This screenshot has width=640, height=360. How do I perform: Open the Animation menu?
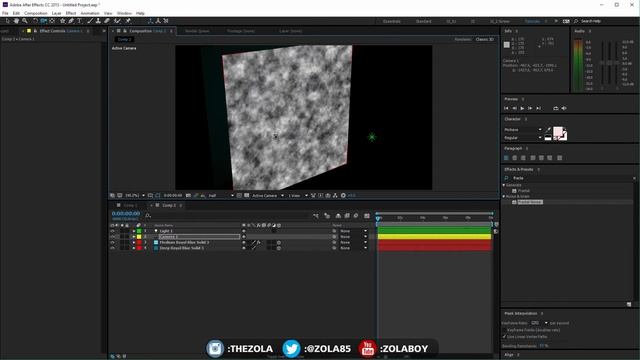tap(90, 13)
